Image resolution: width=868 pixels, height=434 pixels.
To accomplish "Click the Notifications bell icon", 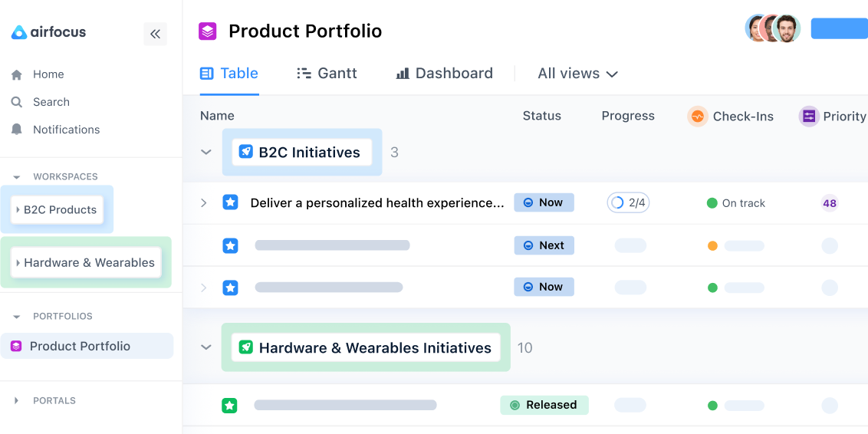I will 17,130.
